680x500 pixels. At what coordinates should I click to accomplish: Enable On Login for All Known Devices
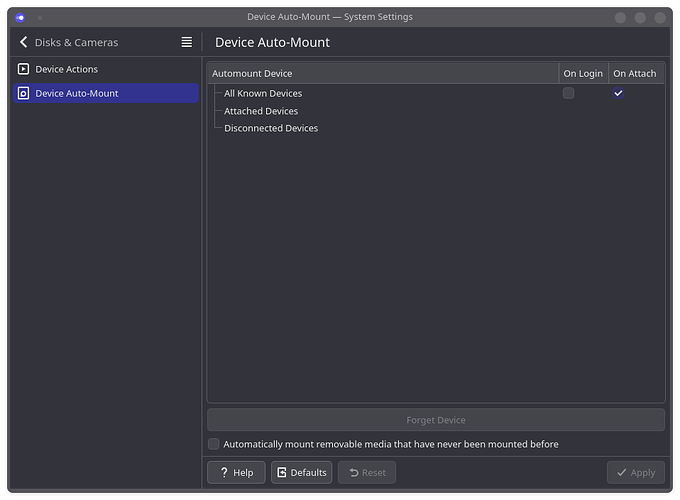tap(568, 93)
